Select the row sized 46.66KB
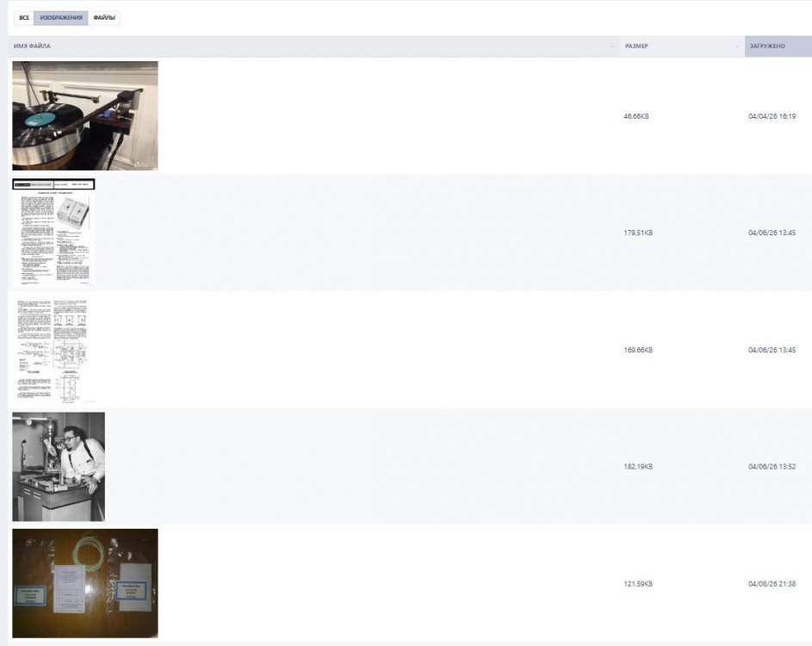The height and width of the screenshot is (646, 812). point(410,116)
